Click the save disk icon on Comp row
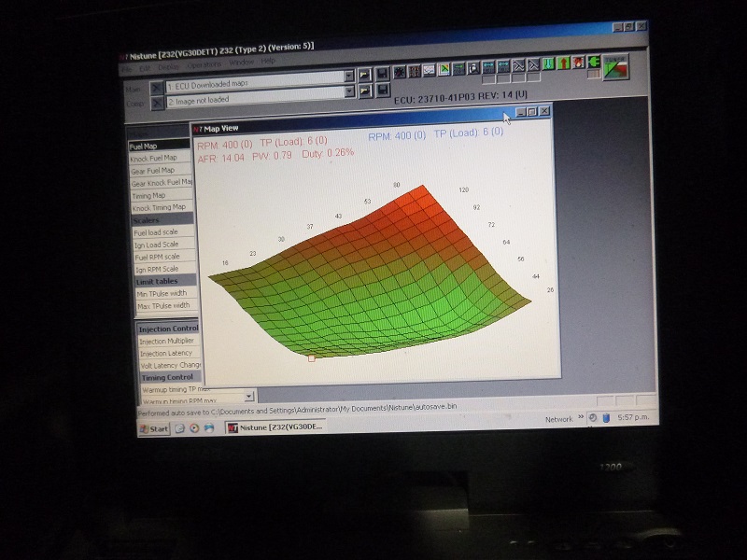 (382, 91)
